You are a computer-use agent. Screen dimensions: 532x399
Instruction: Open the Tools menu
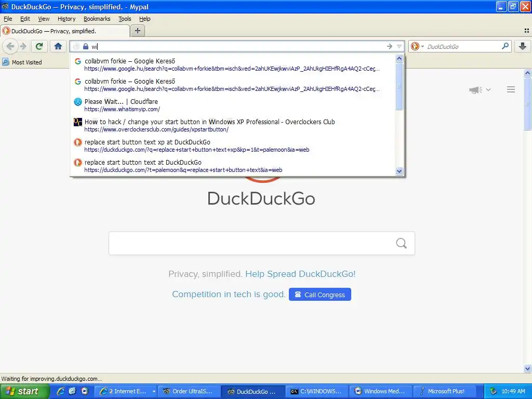[x=125, y=19]
